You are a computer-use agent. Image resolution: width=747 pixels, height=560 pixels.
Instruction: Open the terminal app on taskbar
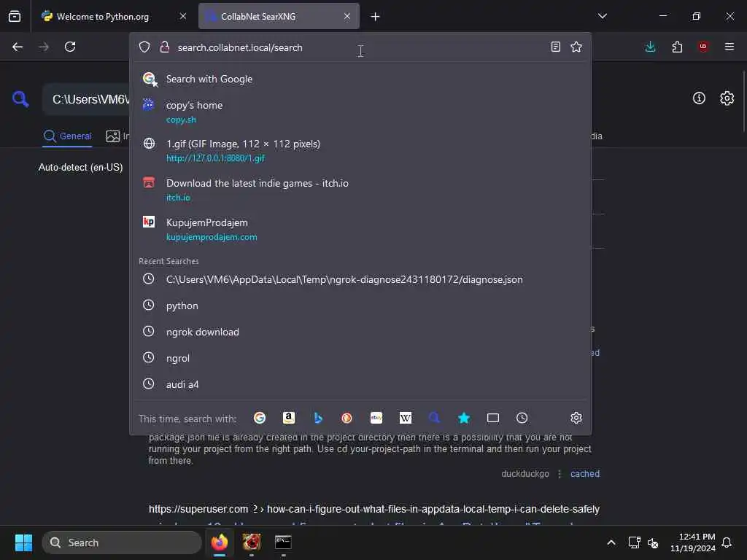[x=283, y=542]
